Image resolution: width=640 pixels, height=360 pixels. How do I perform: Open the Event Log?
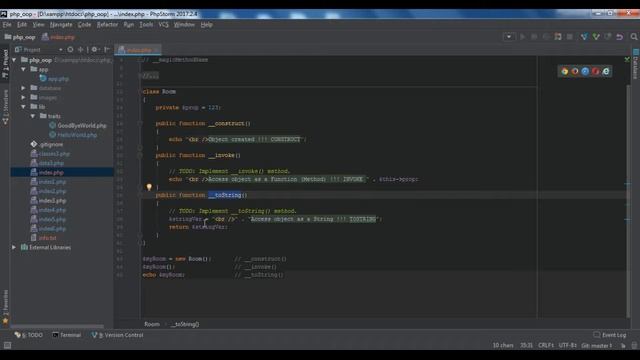point(610,335)
